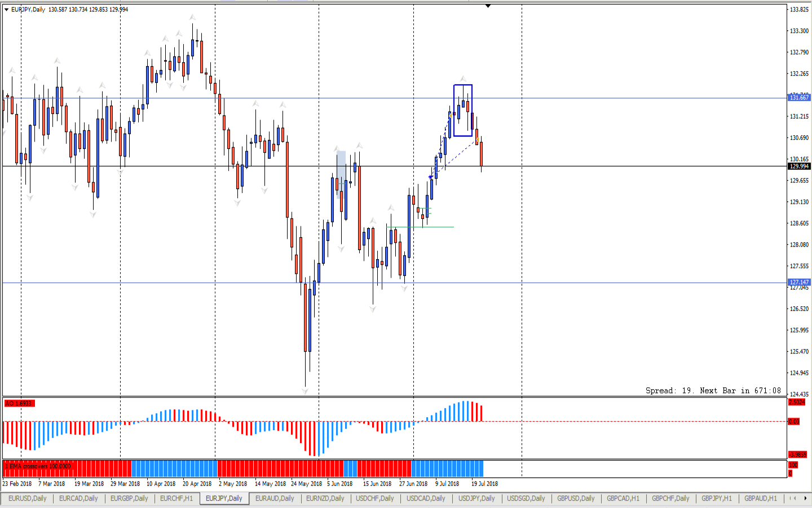This screenshot has height=508, width=812.
Task: Click the small triangle beside EURJPY,Daily title
Action: point(6,10)
